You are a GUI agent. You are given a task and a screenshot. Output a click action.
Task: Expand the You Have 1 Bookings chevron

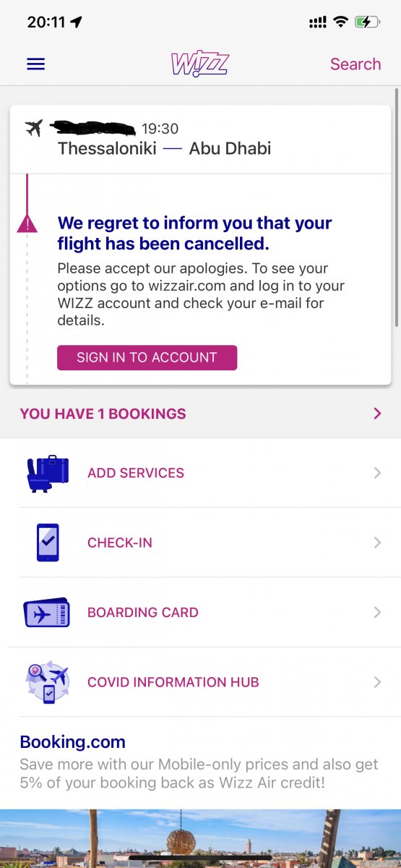(x=377, y=414)
